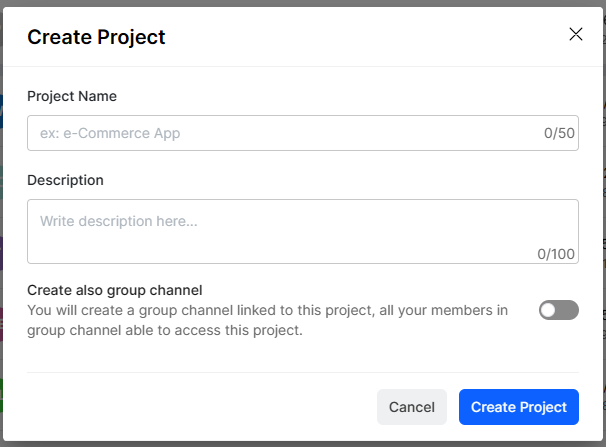Image resolution: width=606 pixels, height=447 pixels.
Task: Click the 0/100 character counter
Action: 556,254
